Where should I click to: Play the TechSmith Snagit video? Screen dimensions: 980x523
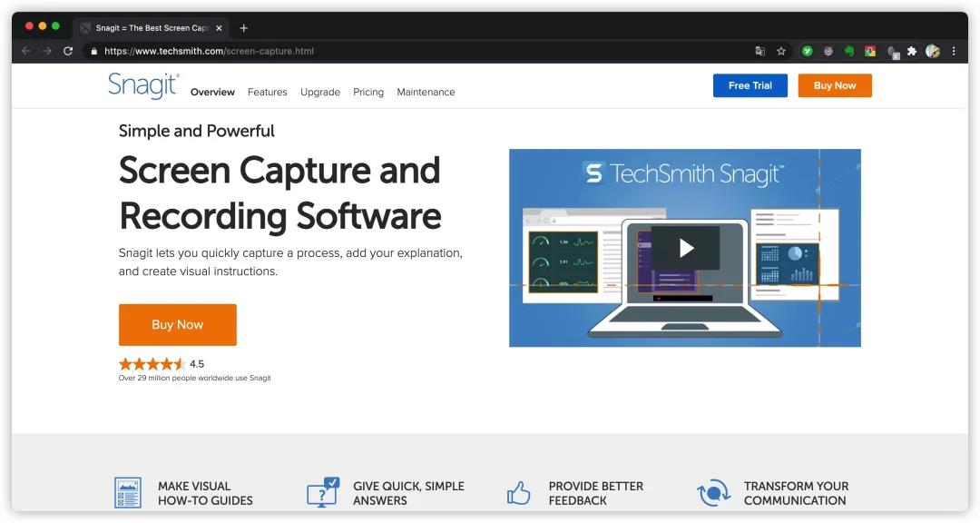686,249
